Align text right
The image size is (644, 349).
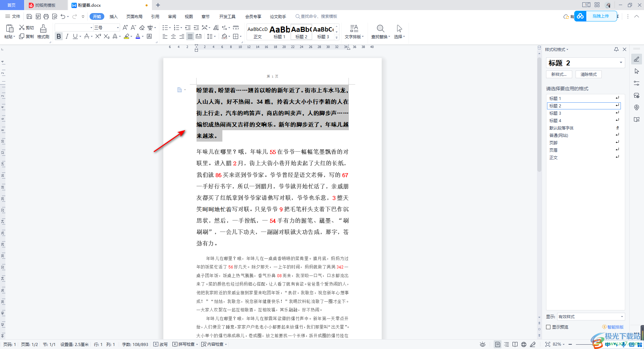click(x=182, y=36)
